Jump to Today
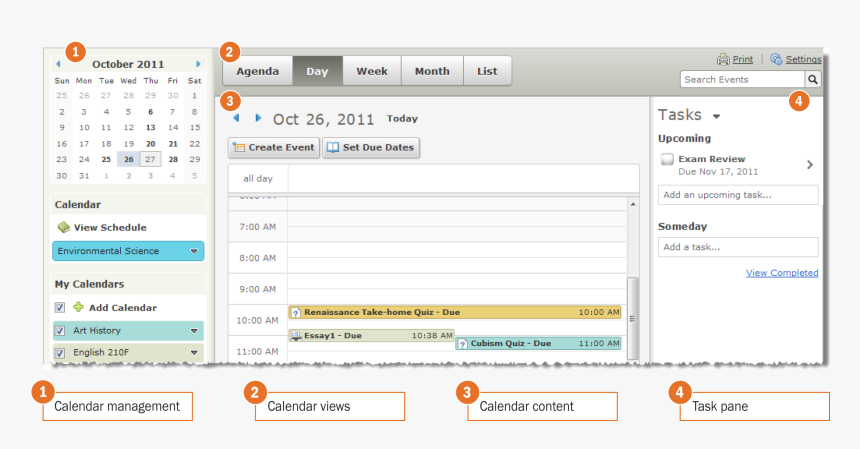This screenshot has width=860, height=449. pos(402,118)
